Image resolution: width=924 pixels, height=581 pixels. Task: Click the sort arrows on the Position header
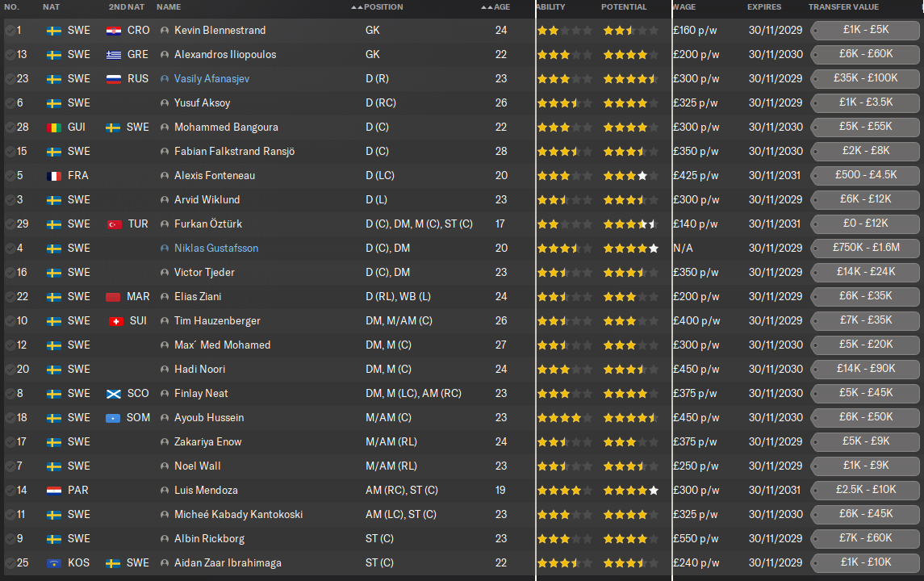(357, 7)
